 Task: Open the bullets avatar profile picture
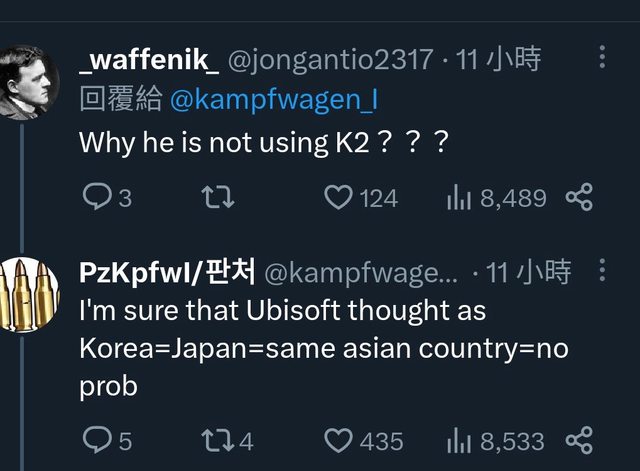pos(26,295)
